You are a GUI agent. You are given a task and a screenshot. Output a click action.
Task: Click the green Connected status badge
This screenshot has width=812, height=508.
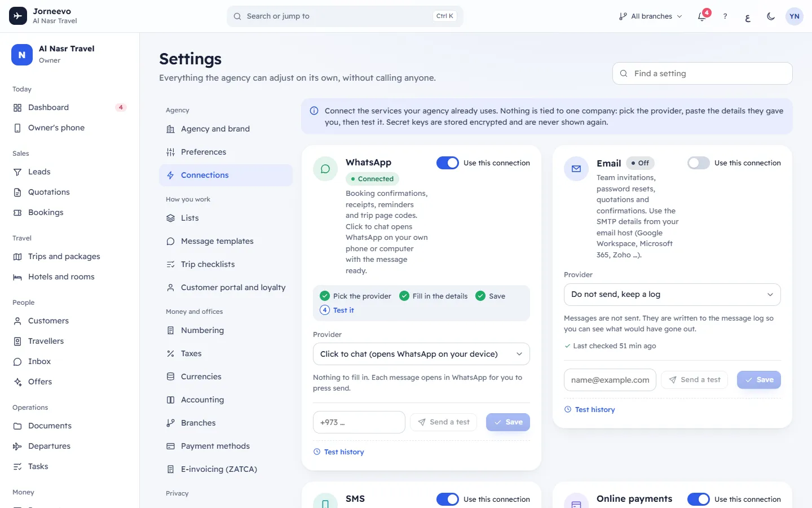point(372,179)
